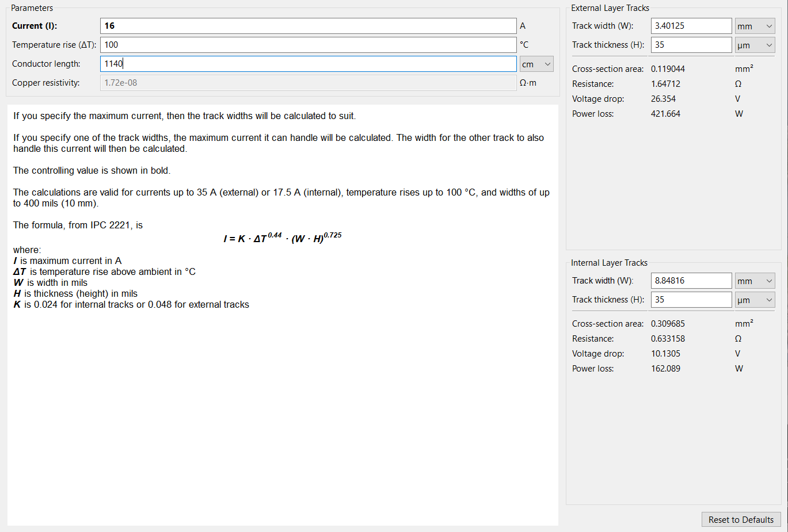The height and width of the screenshot is (532, 788).
Task: Click the Internal Power loss value 162.089
Action: 665,369
